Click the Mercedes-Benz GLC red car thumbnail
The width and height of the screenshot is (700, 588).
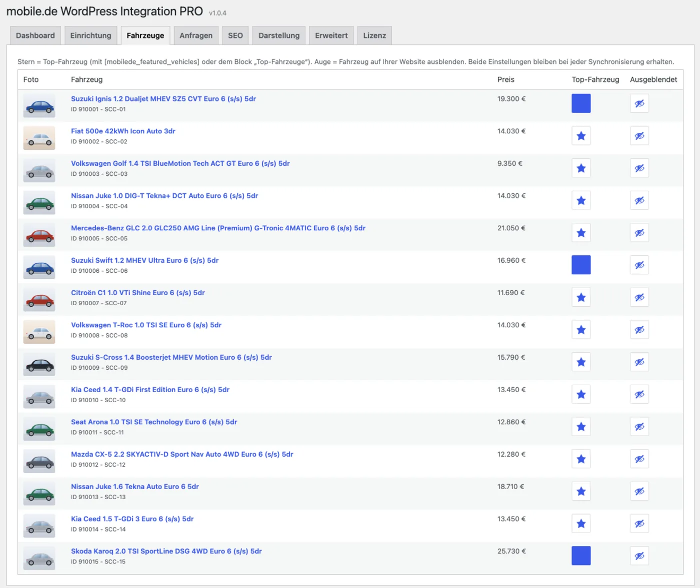pos(39,235)
